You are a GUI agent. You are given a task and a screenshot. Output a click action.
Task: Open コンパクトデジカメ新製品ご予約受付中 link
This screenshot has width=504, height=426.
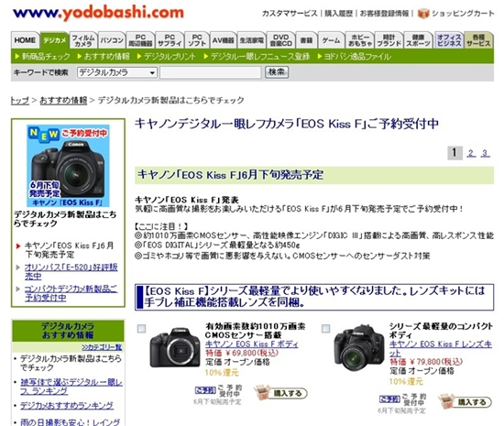[x=71, y=293]
